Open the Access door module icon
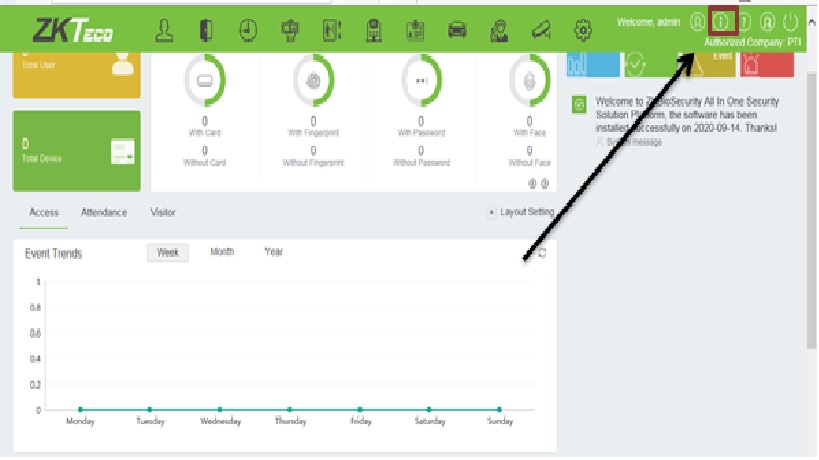This screenshot has width=819, height=460. (206, 31)
